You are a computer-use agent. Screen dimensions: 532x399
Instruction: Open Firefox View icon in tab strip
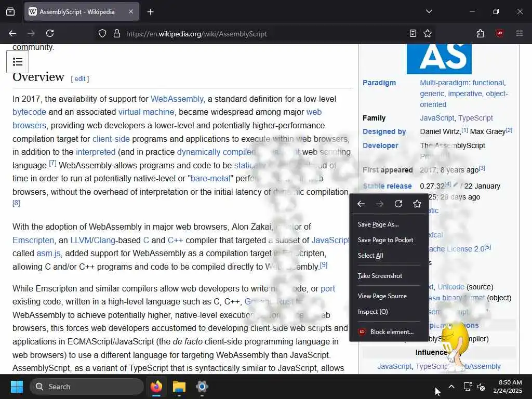(10, 12)
